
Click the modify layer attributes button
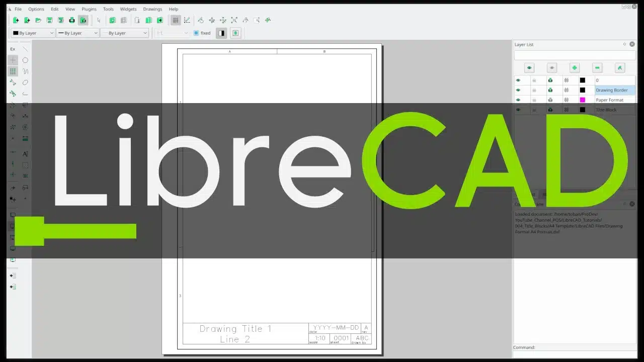coord(620,67)
